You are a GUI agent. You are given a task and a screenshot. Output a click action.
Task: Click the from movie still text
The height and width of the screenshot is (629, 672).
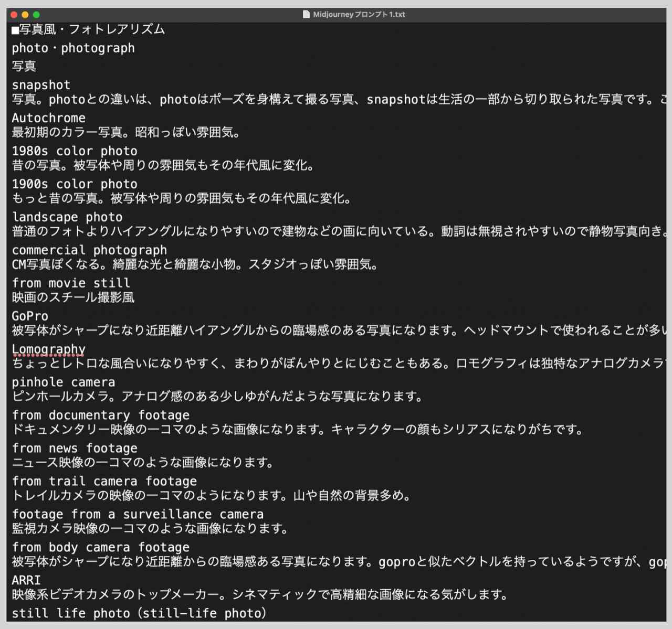click(x=71, y=283)
